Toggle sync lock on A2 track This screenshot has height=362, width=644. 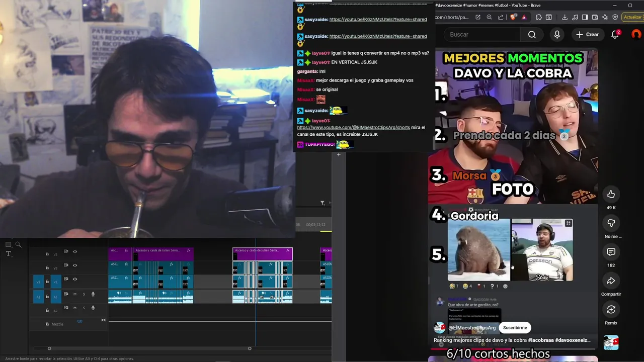coord(66,307)
